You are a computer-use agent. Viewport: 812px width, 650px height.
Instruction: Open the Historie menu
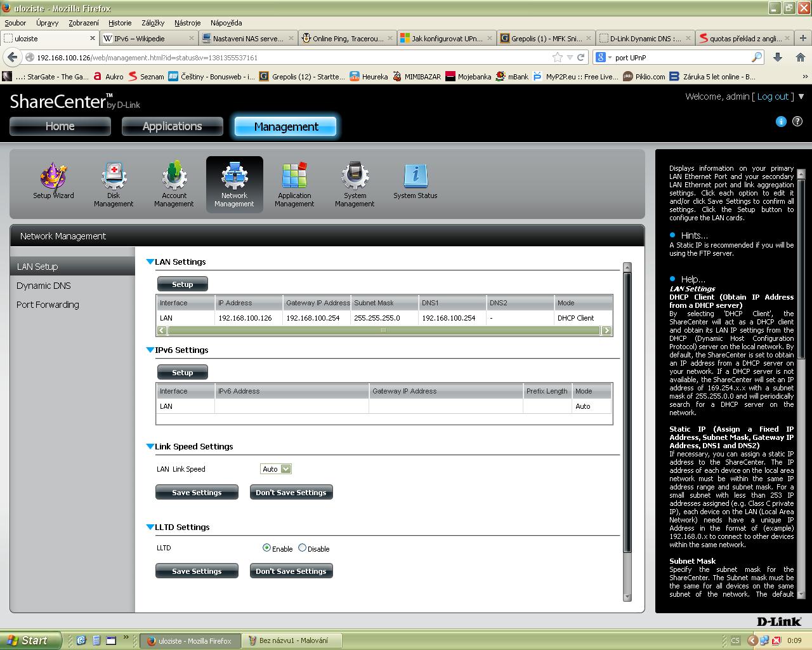(120, 22)
